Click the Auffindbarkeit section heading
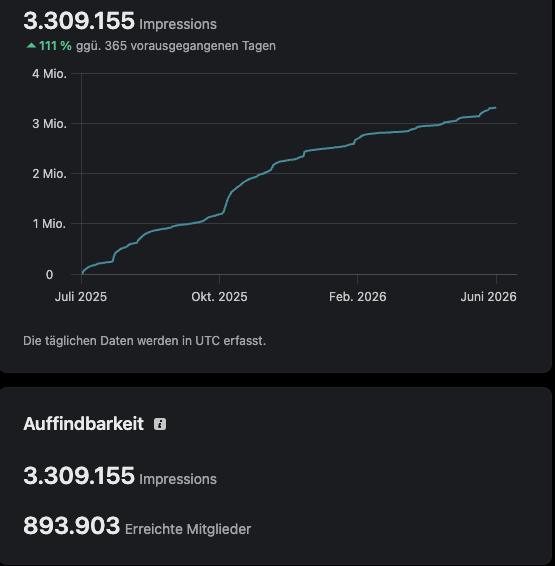555x566 pixels. (83, 424)
